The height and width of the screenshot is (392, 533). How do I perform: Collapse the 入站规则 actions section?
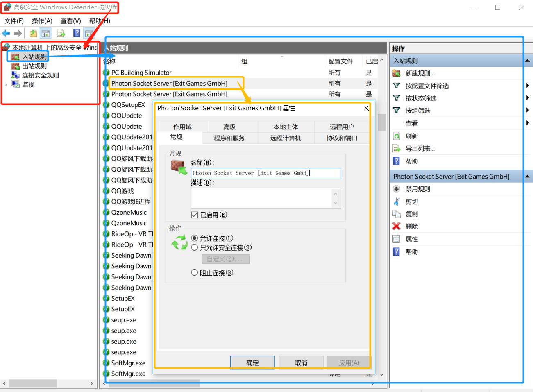click(x=528, y=61)
